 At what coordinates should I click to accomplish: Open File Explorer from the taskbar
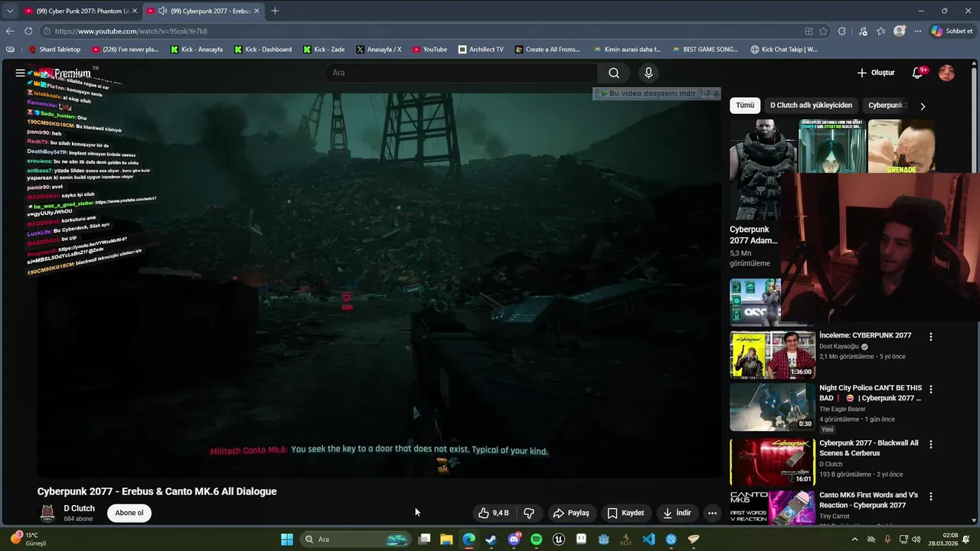(x=446, y=540)
